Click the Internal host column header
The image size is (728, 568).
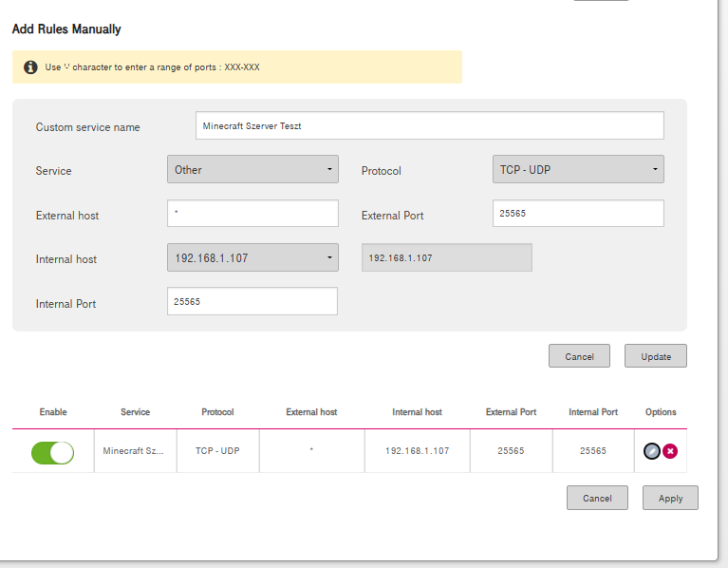417,412
